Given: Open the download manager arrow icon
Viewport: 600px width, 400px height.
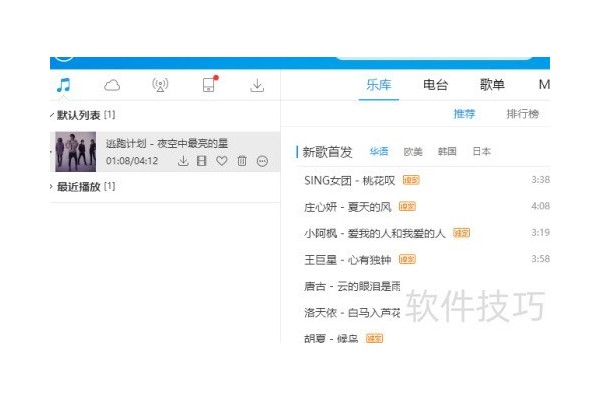Looking at the screenshot, I should point(257,85).
